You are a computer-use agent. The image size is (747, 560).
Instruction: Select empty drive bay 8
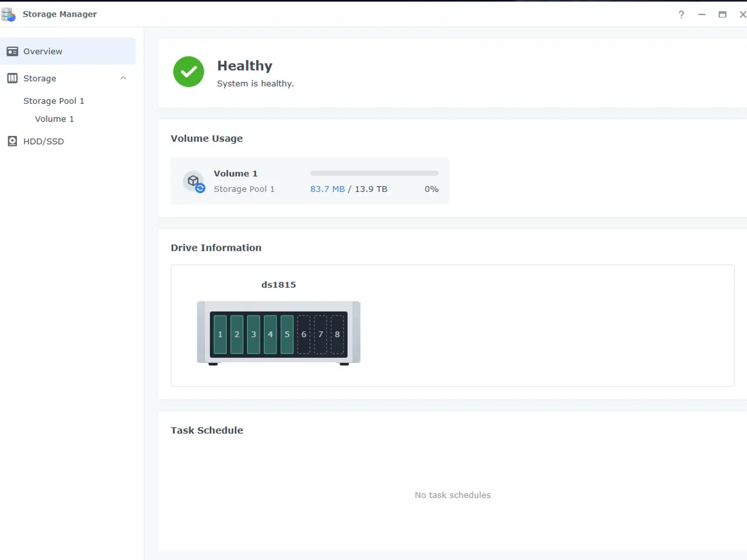point(337,334)
